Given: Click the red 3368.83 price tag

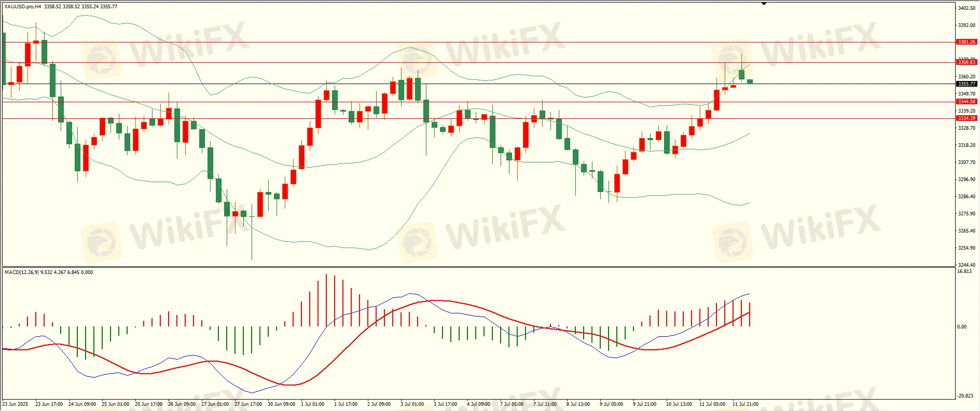Looking at the screenshot, I should [967, 62].
